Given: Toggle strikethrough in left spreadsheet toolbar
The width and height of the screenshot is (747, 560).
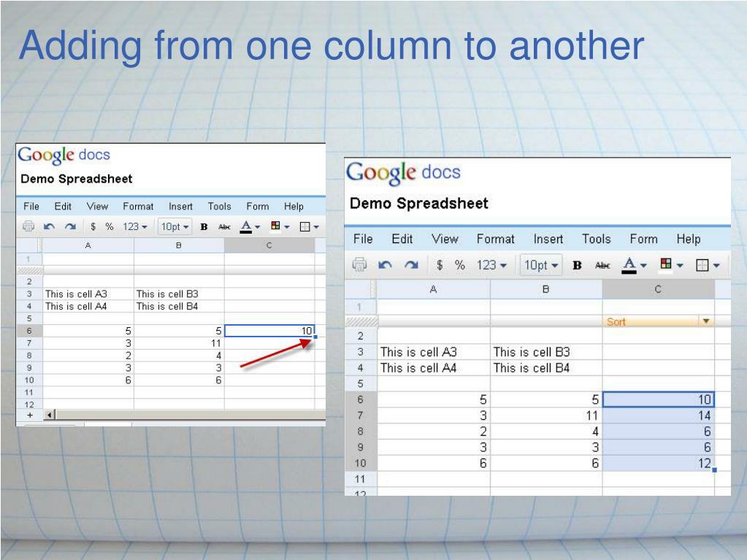Looking at the screenshot, I should [224, 226].
